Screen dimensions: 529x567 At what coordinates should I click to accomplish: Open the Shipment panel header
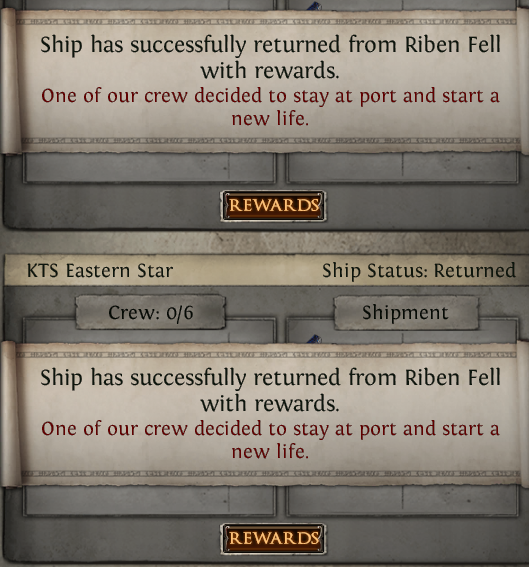(x=406, y=312)
